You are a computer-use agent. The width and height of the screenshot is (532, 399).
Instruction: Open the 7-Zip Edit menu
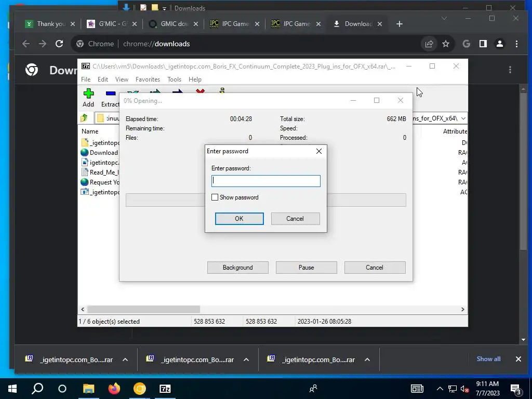(103, 79)
